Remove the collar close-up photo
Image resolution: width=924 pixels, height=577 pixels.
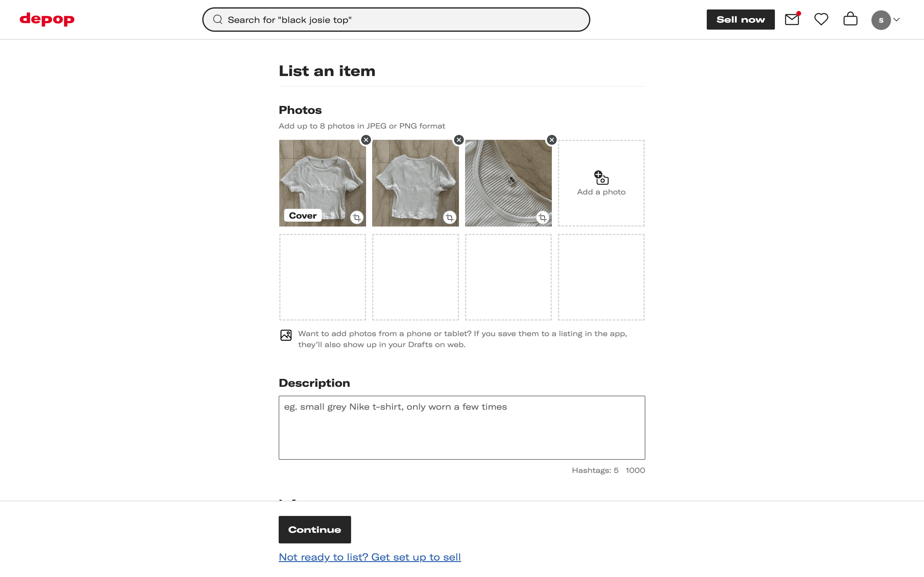tap(552, 140)
